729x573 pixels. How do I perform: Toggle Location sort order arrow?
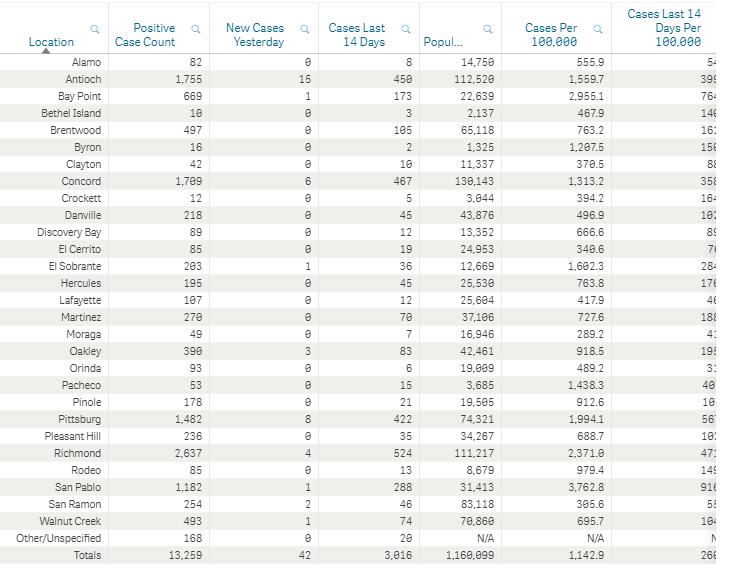coord(46,51)
